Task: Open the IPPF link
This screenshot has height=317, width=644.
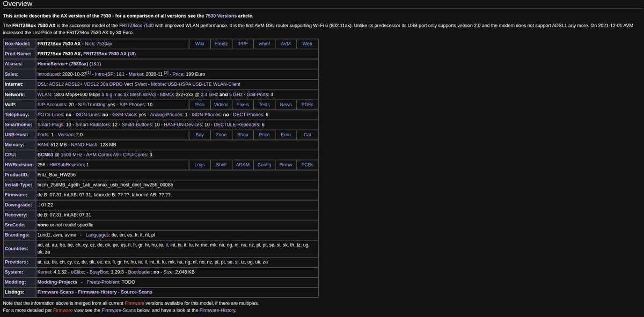Action: [243, 43]
